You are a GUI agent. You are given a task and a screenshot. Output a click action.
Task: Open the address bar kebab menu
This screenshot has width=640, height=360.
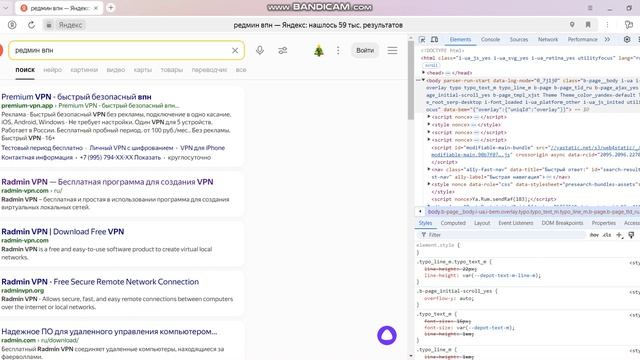point(607,25)
